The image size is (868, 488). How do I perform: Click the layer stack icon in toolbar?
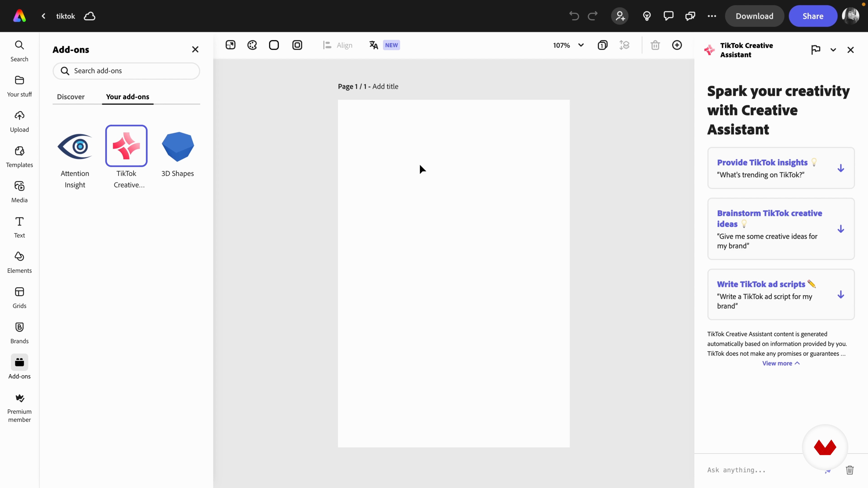624,45
